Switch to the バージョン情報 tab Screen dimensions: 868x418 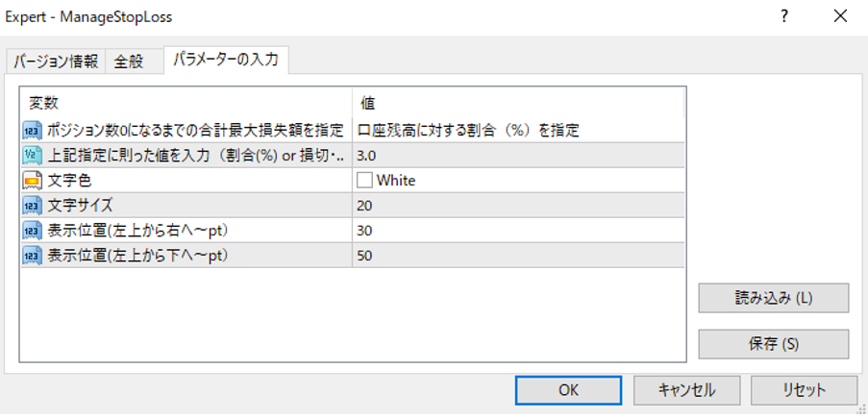[55, 61]
